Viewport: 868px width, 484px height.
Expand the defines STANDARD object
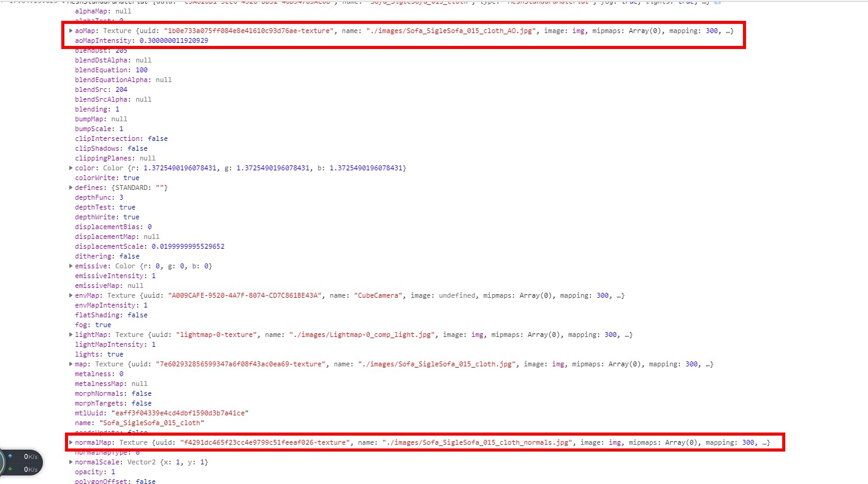click(70, 187)
